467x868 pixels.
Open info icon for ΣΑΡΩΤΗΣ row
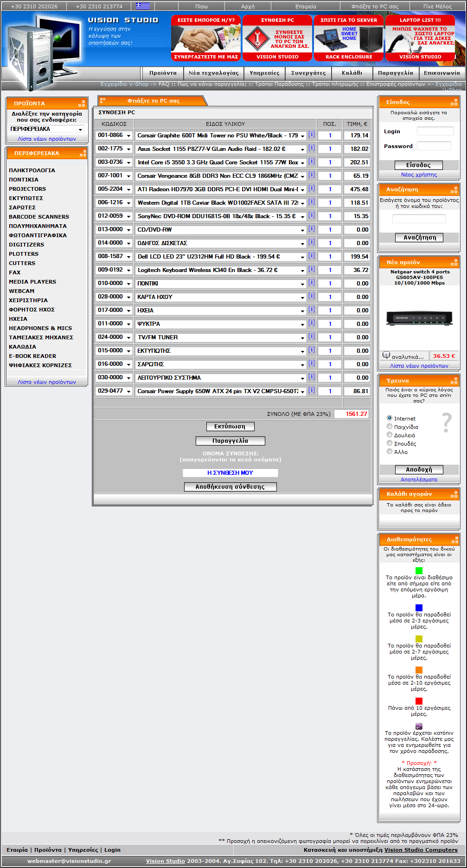click(x=311, y=363)
